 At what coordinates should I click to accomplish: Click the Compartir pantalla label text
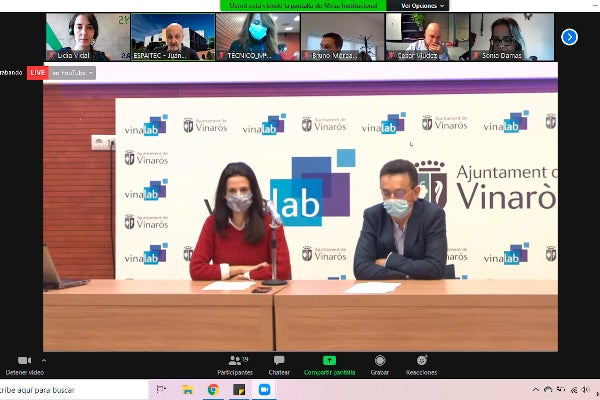[x=329, y=372]
